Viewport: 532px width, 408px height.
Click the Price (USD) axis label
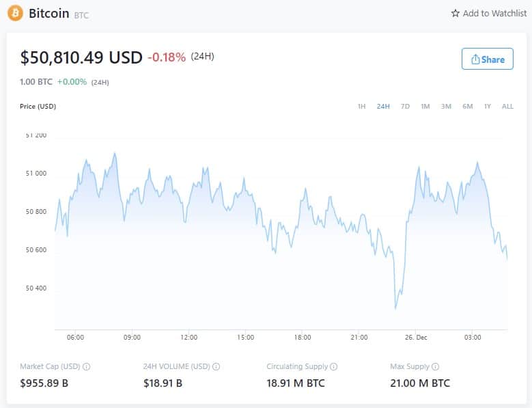tap(38, 106)
